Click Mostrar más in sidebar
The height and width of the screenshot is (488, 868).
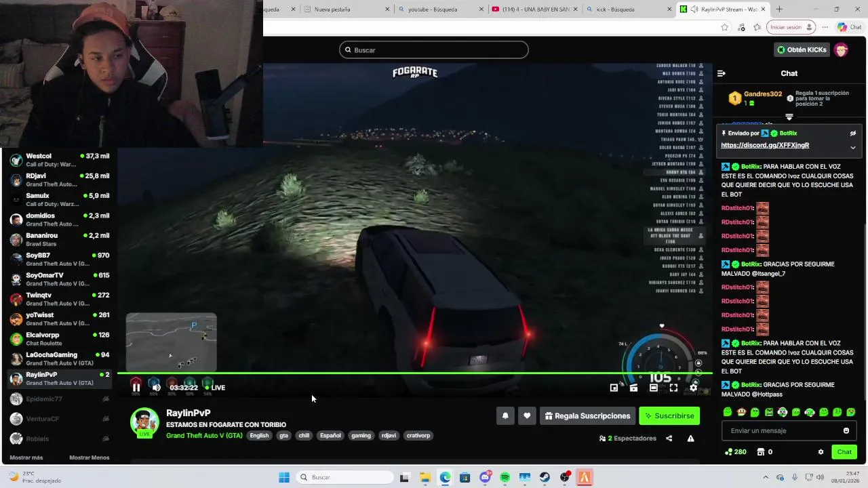tap(26, 457)
